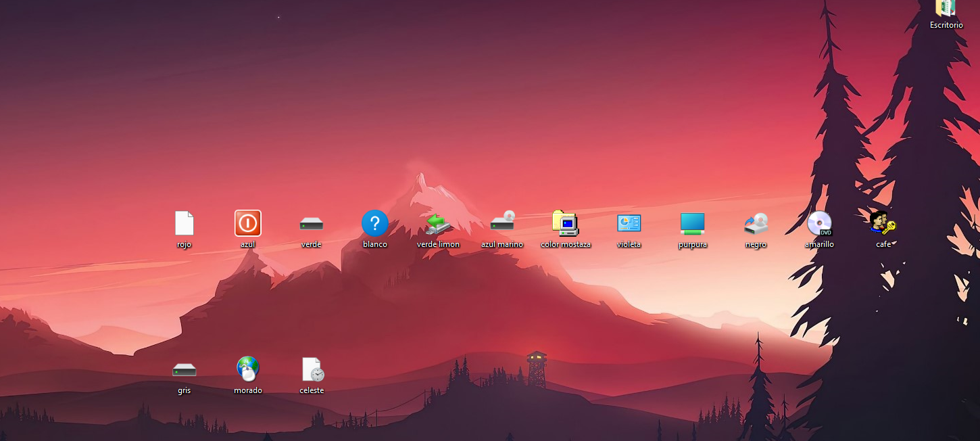Select the blank document icon named rojo

click(185, 223)
